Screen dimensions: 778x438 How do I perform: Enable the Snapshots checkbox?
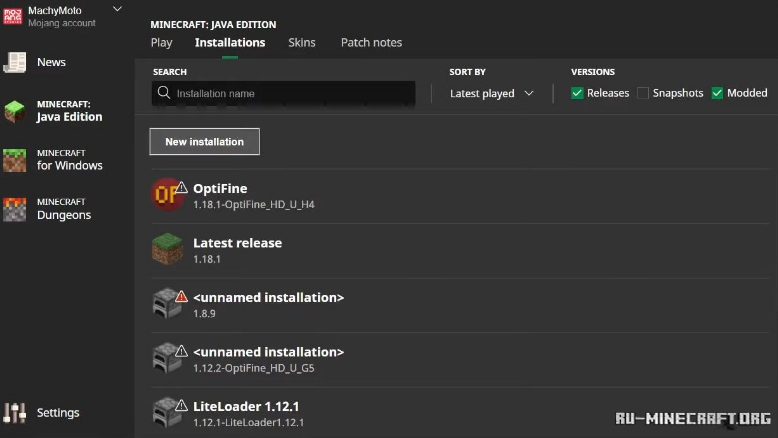click(x=643, y=93)
